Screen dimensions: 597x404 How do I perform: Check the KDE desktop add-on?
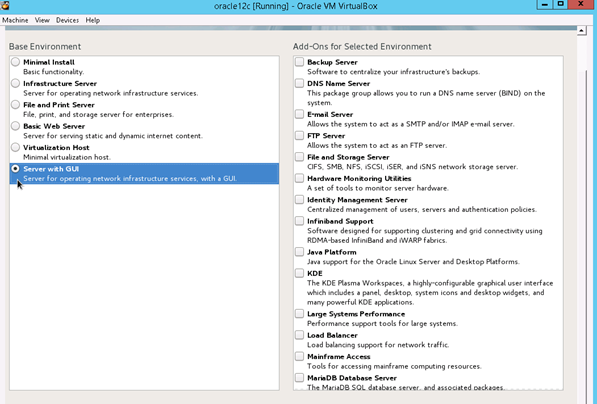coord(300,273)
